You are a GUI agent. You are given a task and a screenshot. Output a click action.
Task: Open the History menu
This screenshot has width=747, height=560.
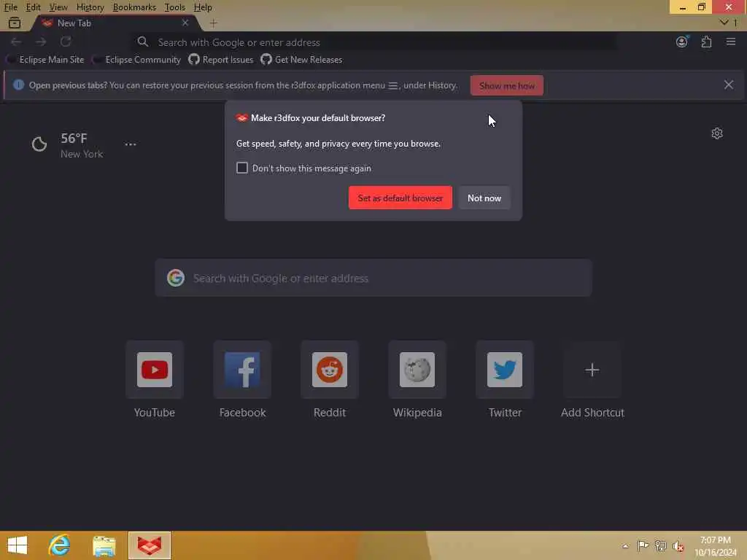pyautogui.click(x=90, y=7)
